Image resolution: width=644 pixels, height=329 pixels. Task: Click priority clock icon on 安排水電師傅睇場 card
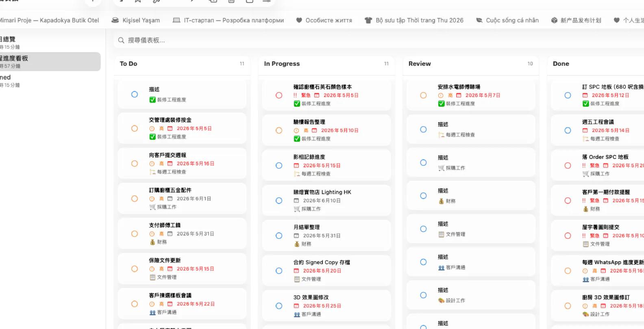pyautogui.click(x=440, y=95)
